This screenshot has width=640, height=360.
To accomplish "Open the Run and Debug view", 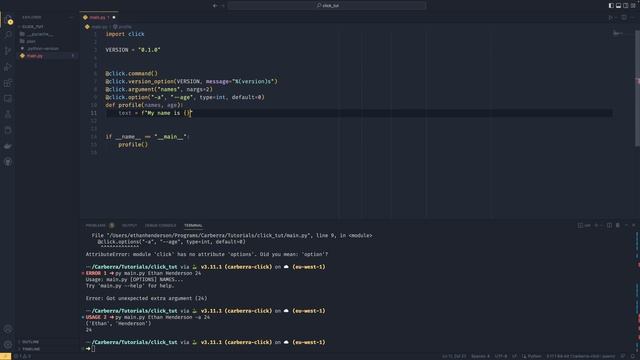I will point(8,67).
